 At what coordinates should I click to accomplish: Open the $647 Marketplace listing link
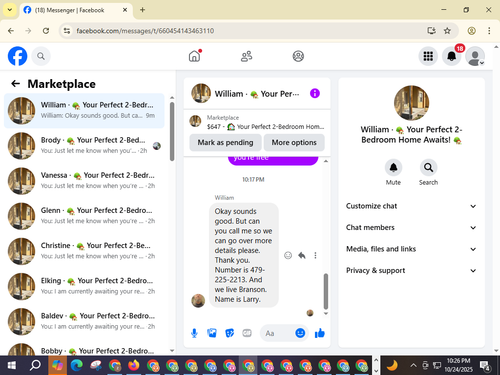[x=257, y=122]
